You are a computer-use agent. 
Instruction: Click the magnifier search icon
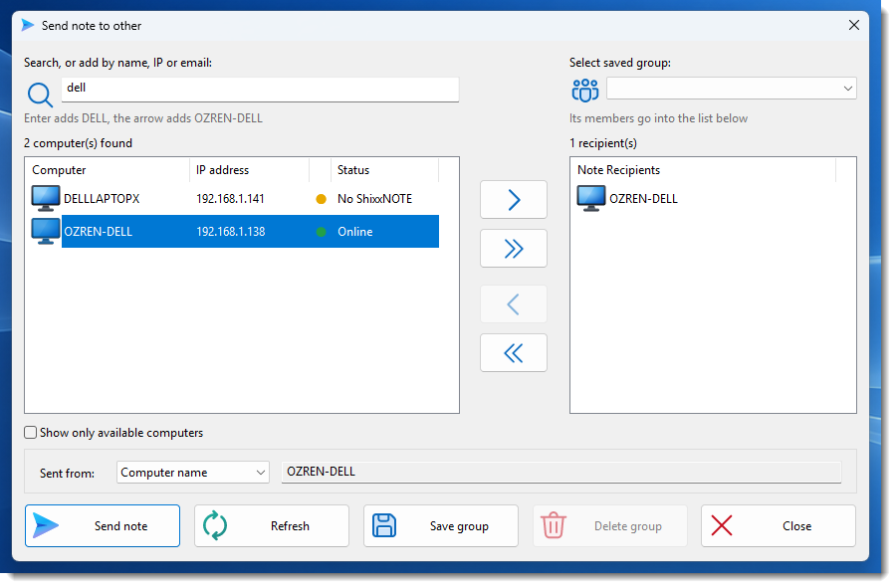tap(40, 95)
